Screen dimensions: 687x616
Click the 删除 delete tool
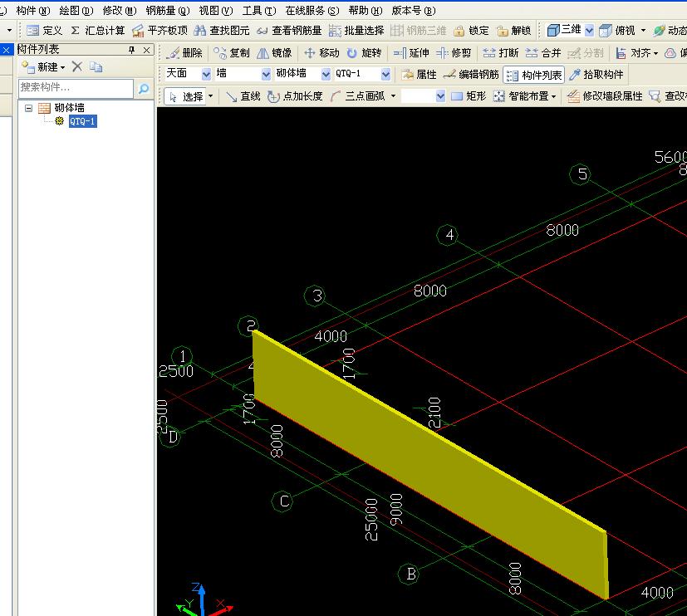[185, 53]
